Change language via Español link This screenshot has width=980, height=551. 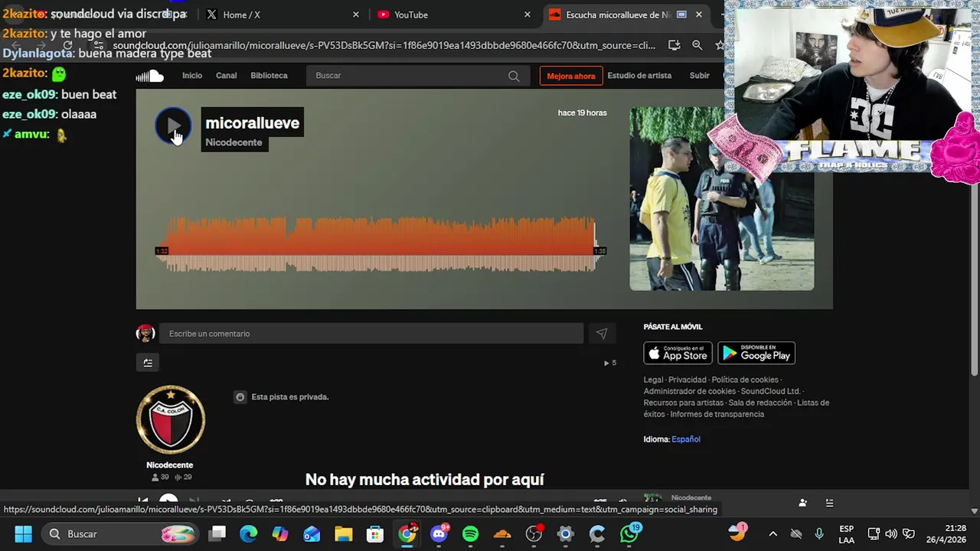pos(686,439)
